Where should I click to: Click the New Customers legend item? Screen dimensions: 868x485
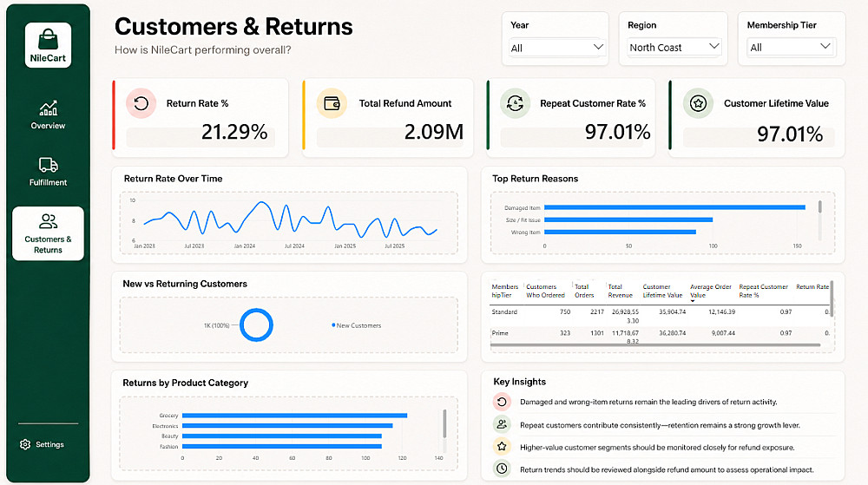356,325
